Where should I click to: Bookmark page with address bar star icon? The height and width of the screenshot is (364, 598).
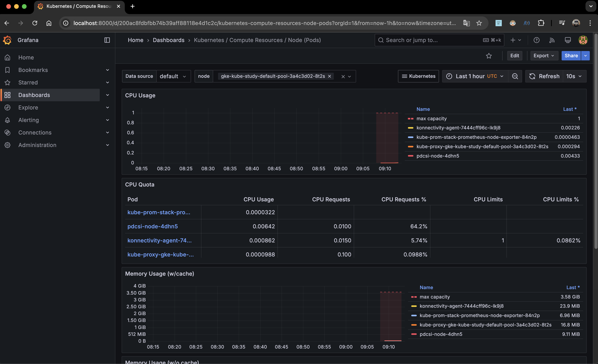pyautogui.click(x=479, y=23)
